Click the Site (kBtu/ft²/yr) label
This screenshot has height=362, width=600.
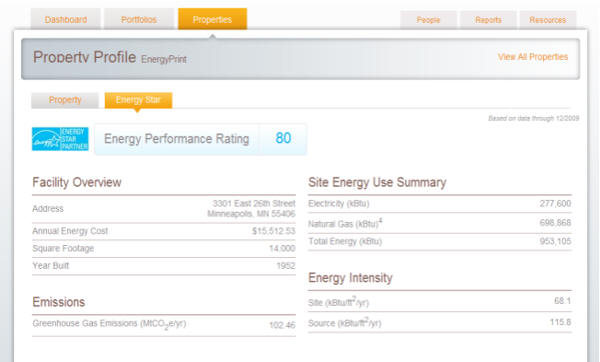(x=338, y=302)
